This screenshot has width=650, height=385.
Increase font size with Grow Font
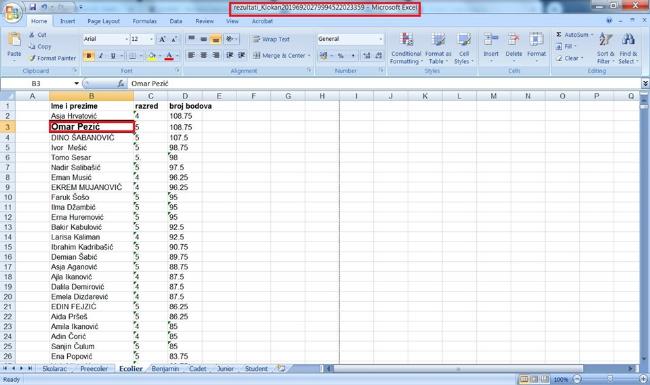pos(162,39)
